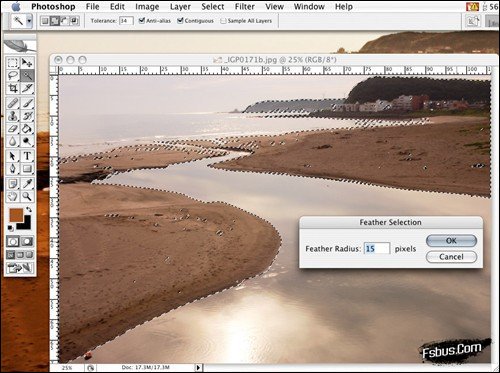
Task: Select the Magic Wand tool
Action: click(27, 76)
